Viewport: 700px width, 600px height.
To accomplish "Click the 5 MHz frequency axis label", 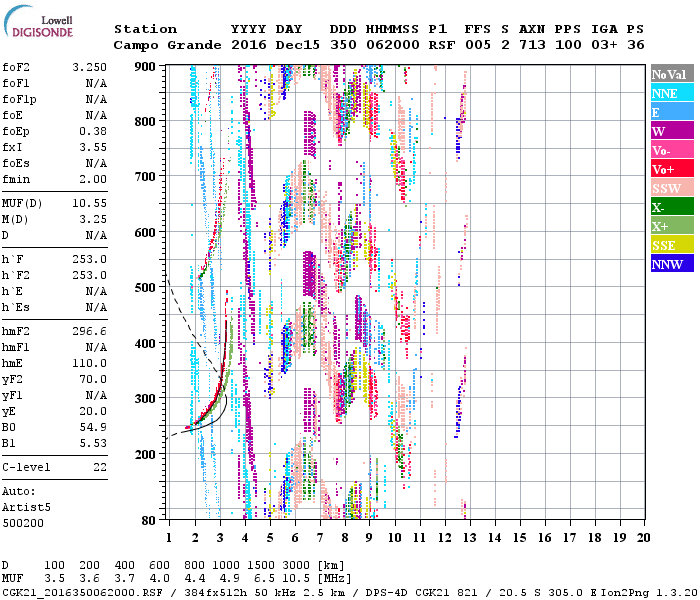I will point(270,538).
